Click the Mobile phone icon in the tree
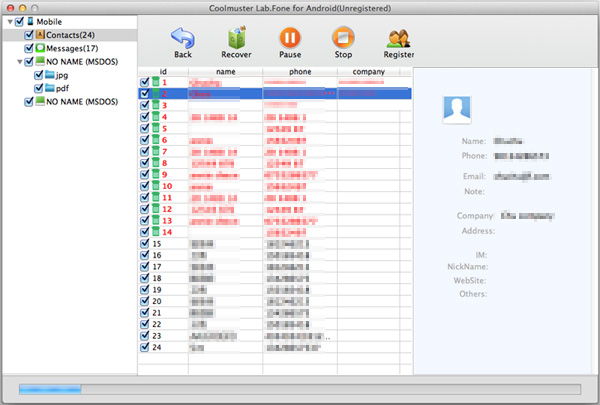The width and height of the screenshot is (600, 405). (x=30, y=21)
